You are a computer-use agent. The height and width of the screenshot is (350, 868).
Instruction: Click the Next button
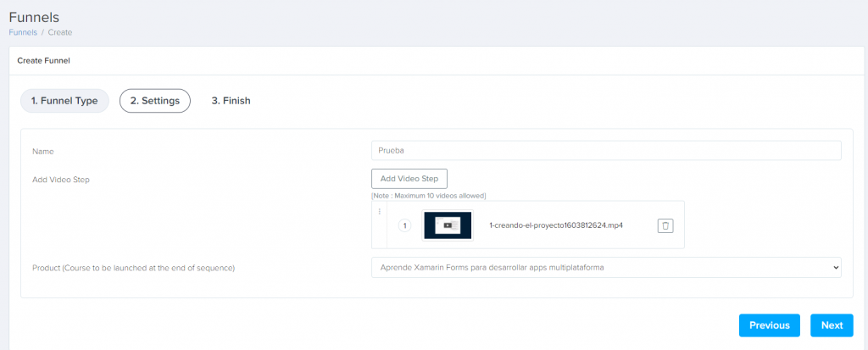(x=832, y=325)
